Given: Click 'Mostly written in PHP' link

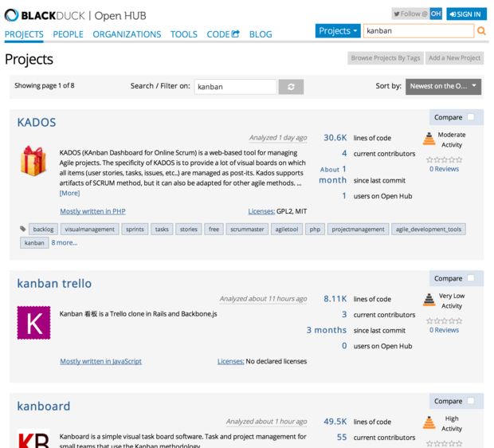Looking at the screenshot, I should coord(92,211).
